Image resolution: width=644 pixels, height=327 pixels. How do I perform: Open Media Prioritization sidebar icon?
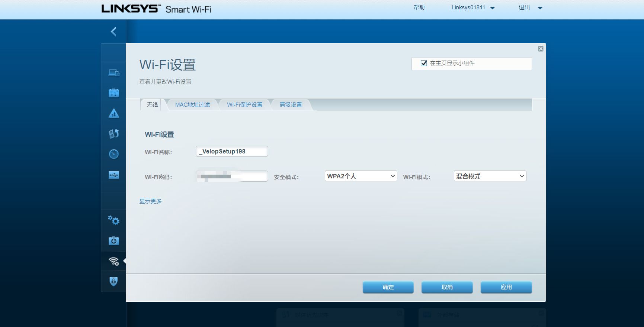(113, 134)
